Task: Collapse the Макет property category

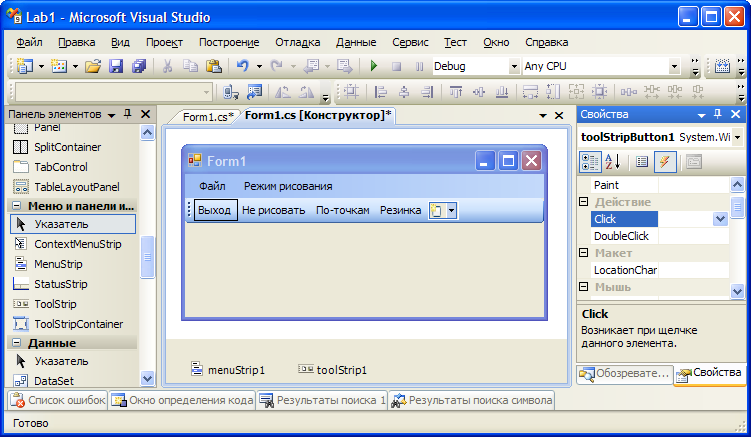Action: click(x=583, y=253)
